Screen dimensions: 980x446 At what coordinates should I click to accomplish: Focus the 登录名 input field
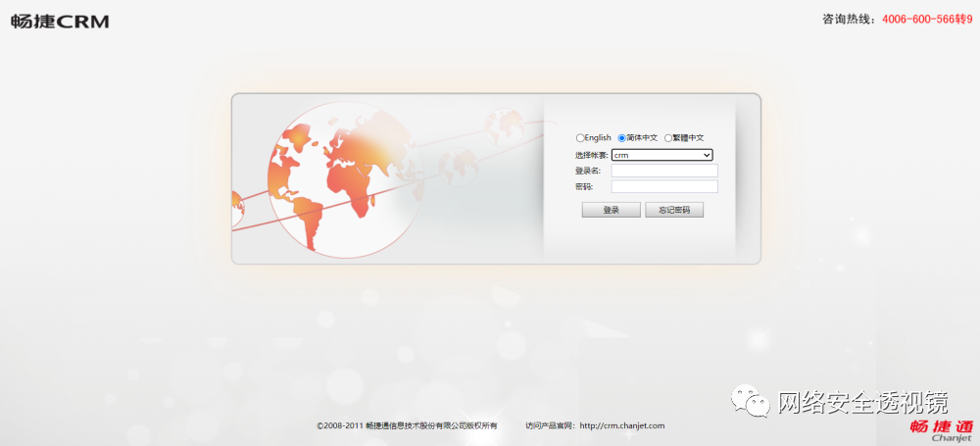pos(664,171)
